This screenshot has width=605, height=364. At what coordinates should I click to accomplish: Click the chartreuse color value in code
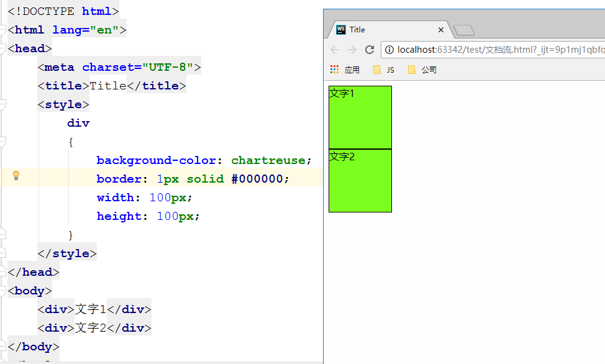(x=268, y=160)
